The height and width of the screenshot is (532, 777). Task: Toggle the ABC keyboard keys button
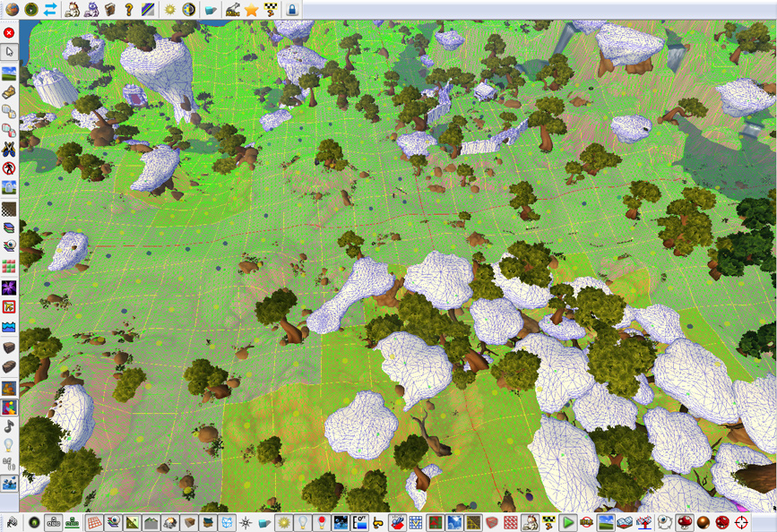pyautogui.click(x=53, y=522)
